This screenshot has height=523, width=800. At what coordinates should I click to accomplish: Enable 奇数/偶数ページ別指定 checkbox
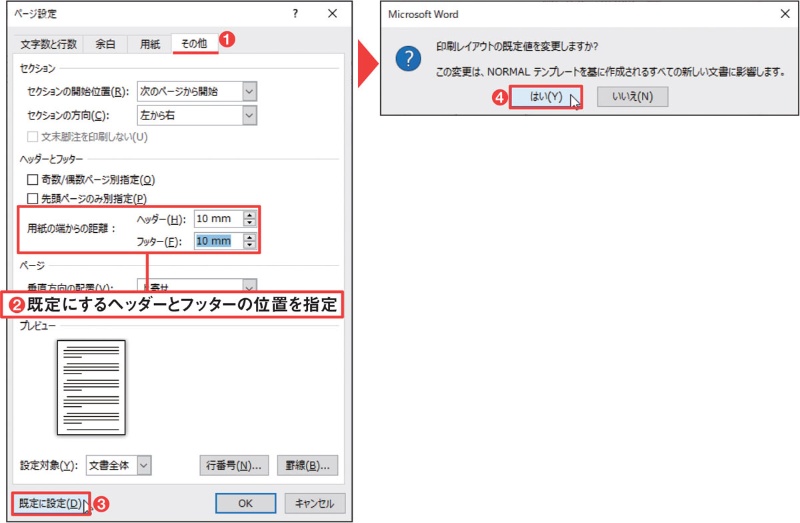[x=34, y=179]
